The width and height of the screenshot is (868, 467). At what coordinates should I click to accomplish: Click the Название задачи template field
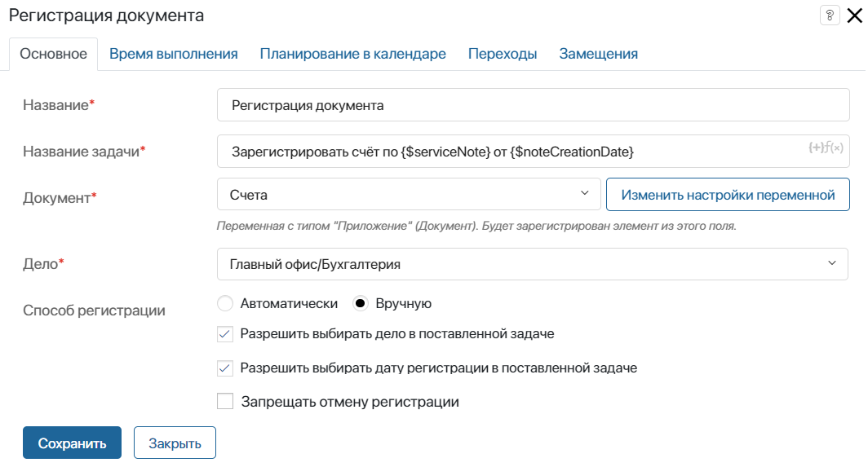[x=533, y=151]
